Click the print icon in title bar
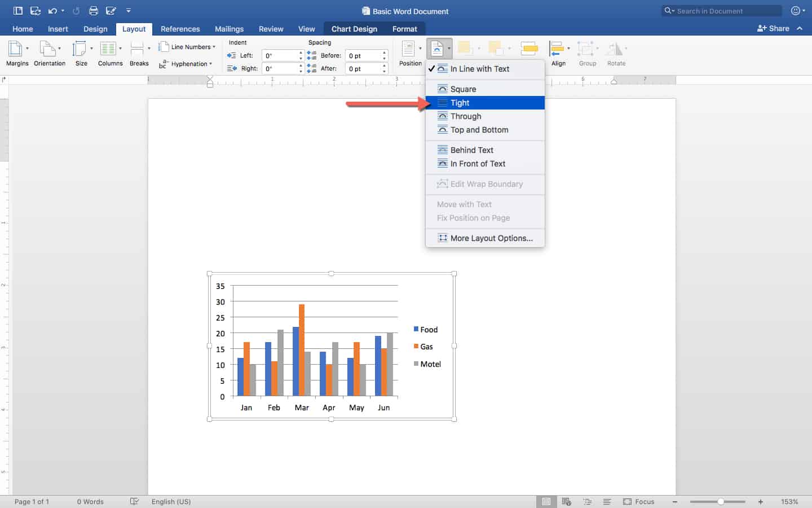 coord(94,11)
